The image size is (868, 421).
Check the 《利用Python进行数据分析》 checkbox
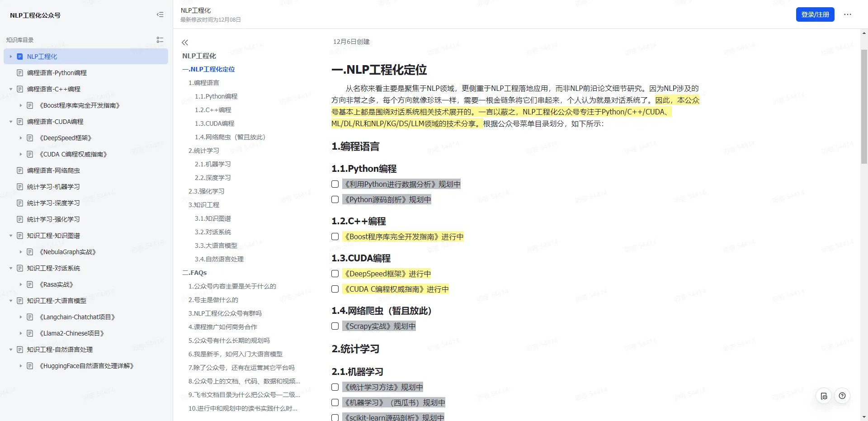tap(335, 184)
